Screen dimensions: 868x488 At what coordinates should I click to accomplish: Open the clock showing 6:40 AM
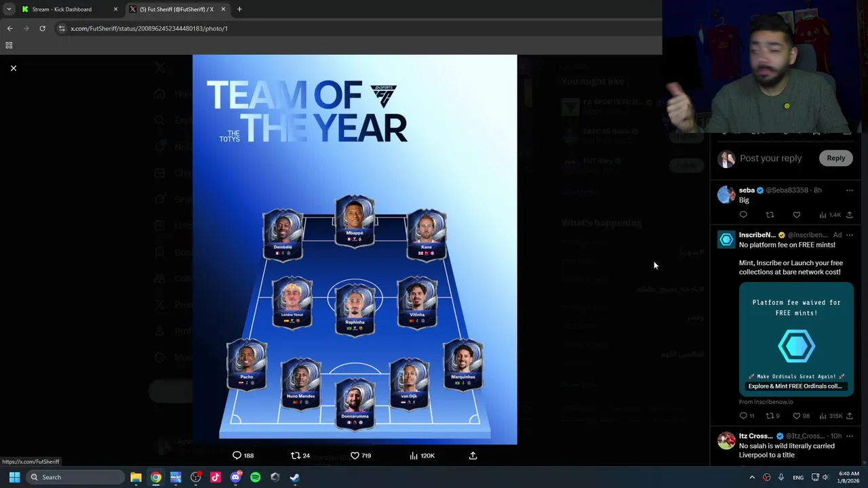848,477
